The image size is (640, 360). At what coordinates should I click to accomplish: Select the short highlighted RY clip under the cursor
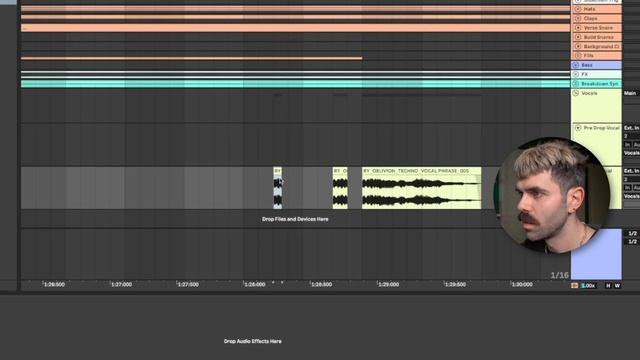(278, 188)
